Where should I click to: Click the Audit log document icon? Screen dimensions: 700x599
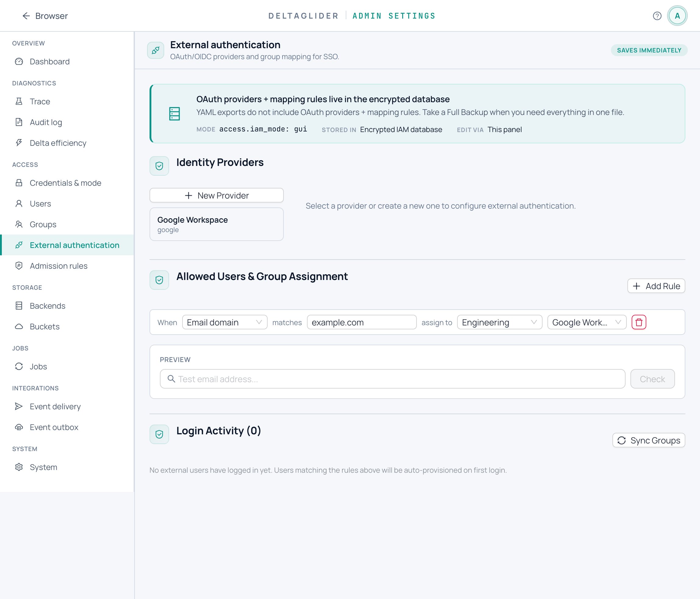[x=19, y=122]
